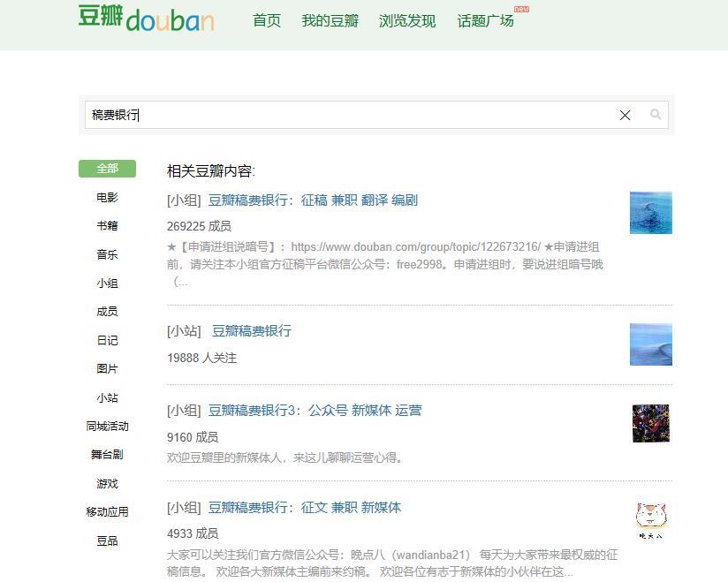728x582 pixels.
Task: Select the 全部 filter in the sidebar
Action: 107,168
